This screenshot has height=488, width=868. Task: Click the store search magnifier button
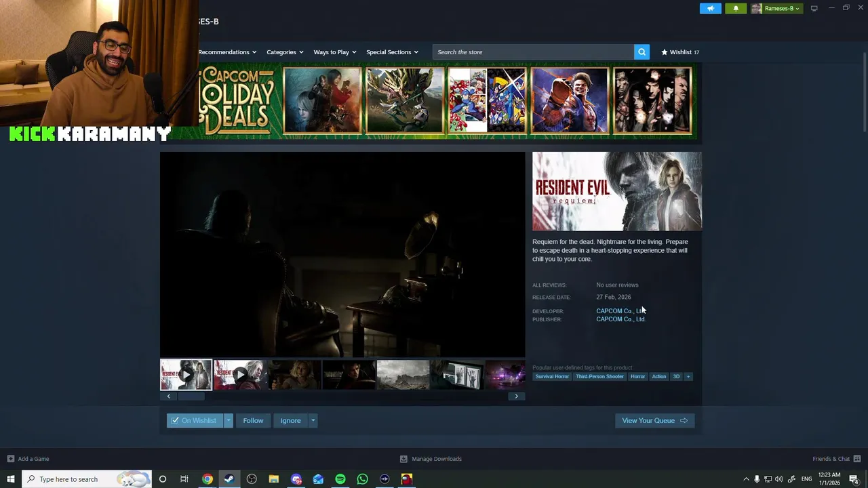point(642,52)
